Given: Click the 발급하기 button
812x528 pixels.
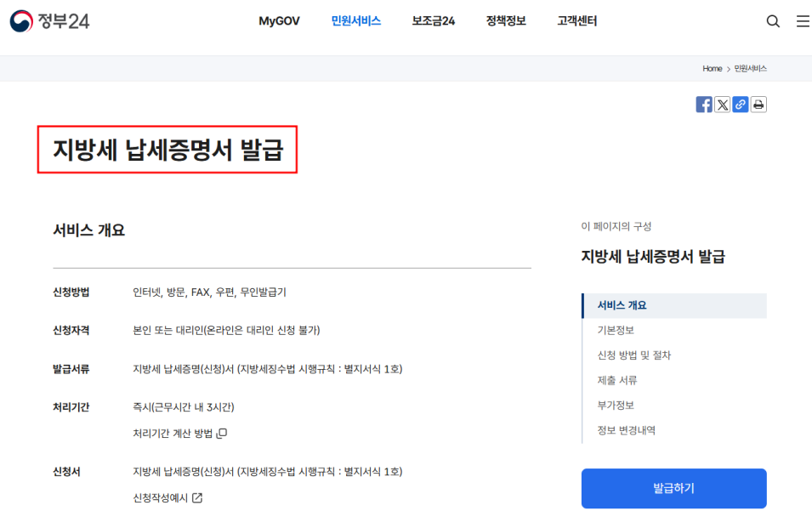Looking at the screenshot, I should [x=673, y=488].
